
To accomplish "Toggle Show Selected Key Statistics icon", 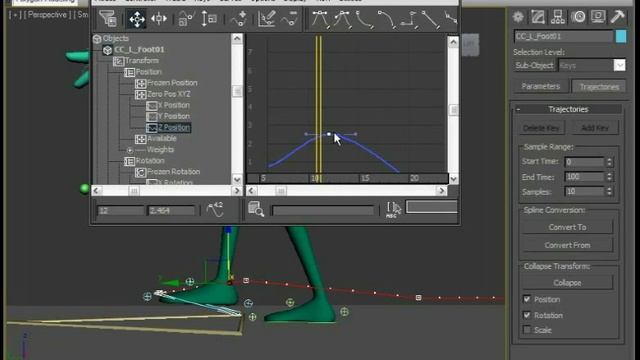I will click(215, 210).
